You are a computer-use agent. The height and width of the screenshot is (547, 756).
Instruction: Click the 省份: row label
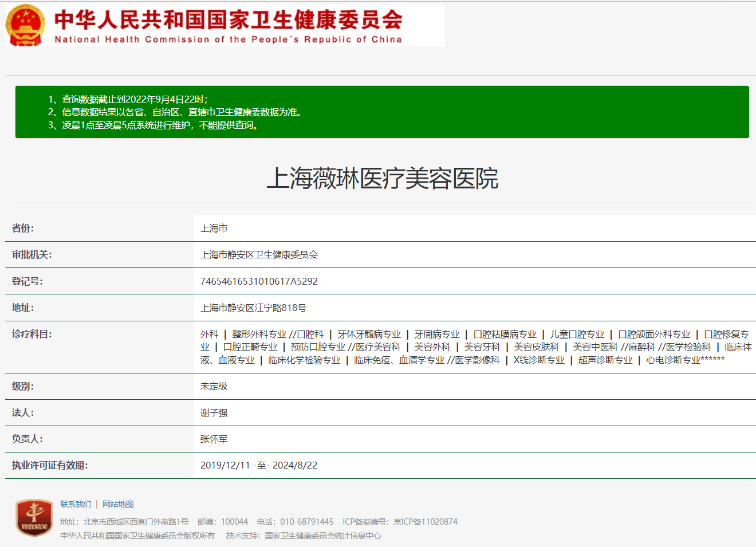23,229
